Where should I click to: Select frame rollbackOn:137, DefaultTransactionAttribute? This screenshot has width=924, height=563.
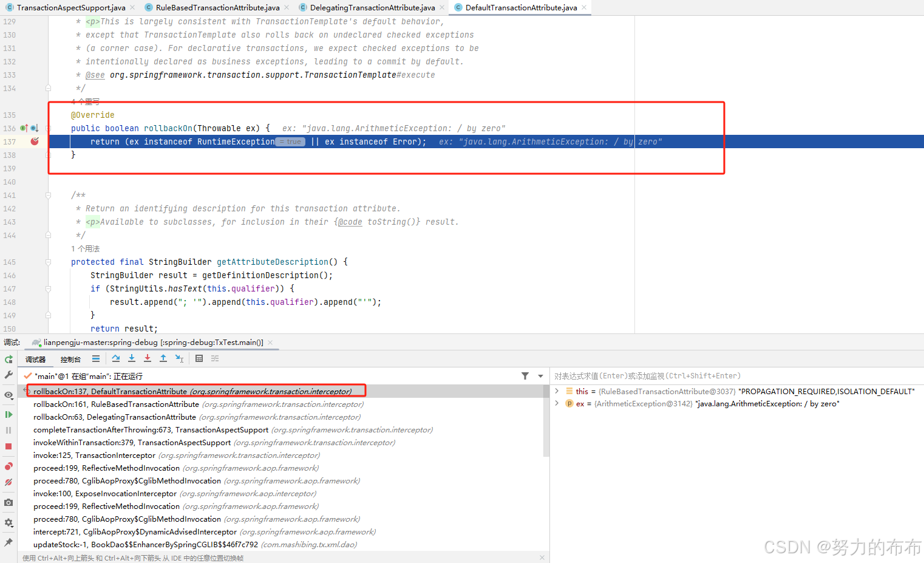point(284,391)
